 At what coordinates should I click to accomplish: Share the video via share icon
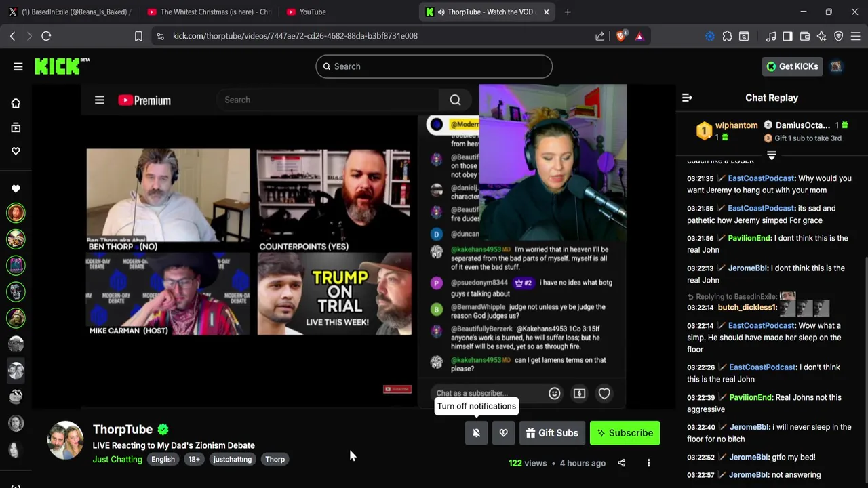coord(621,463)
